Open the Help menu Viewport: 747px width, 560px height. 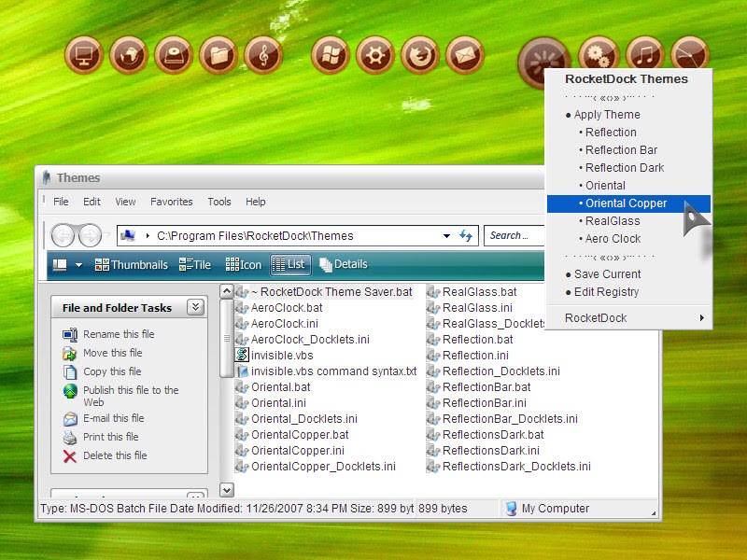[x=255, y=202]
